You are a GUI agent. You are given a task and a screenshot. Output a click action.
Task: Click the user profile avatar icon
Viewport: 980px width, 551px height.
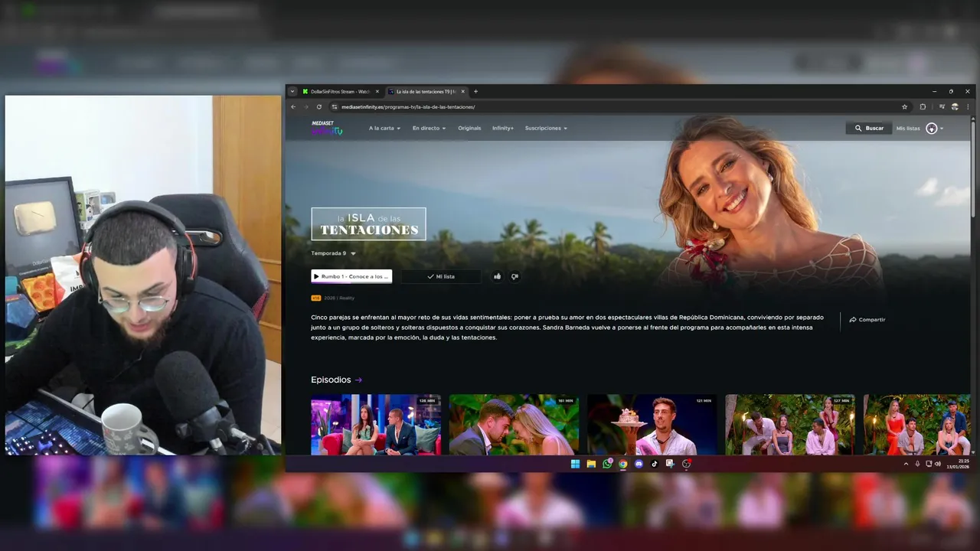[x=931, y=129]
